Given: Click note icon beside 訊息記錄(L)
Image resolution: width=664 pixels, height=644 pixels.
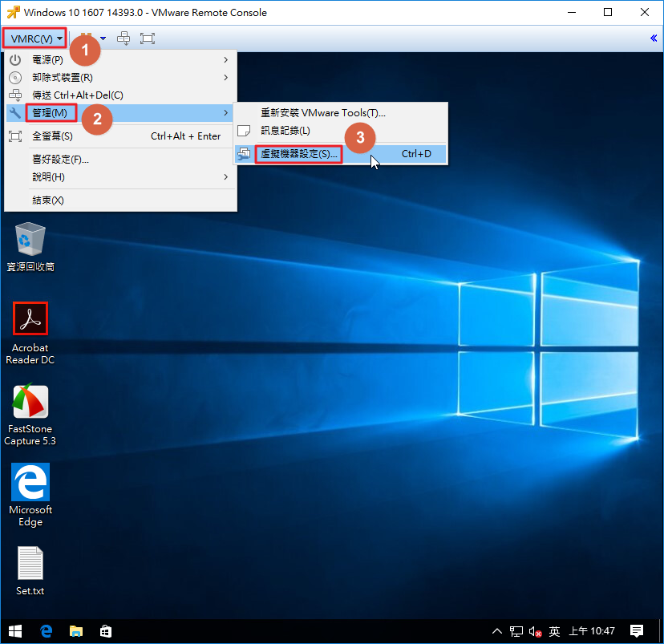Looking at the screenshot, I should 244,131.
